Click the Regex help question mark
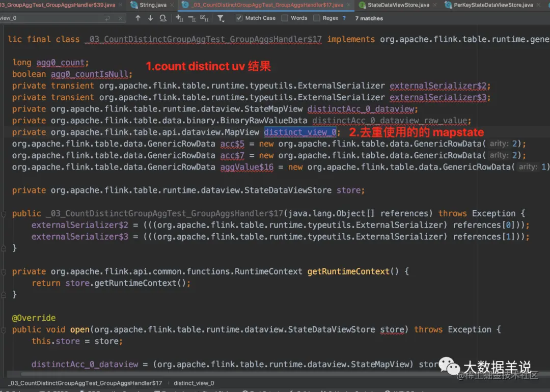The height and width of the screenshot is (392, 550). [x=344, y=18]
